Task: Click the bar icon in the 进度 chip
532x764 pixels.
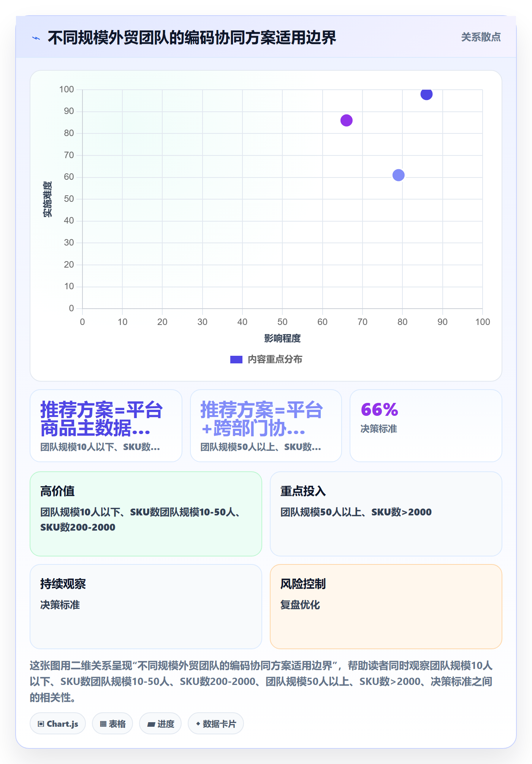Action: (x=151, y=724)
